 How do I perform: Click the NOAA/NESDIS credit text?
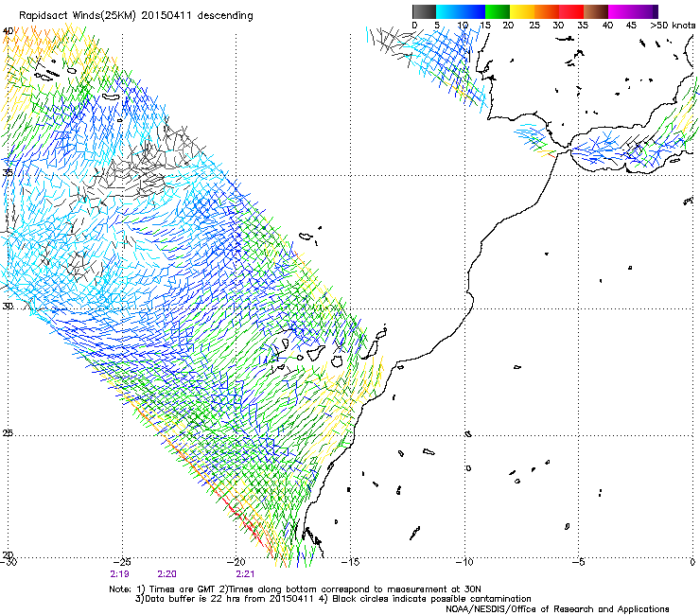(557, 609)
